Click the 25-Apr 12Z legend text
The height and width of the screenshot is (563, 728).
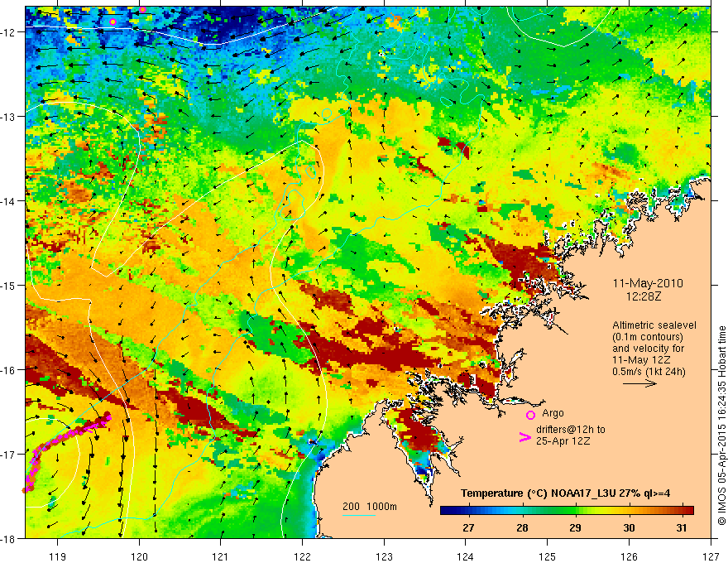point(563,441)
